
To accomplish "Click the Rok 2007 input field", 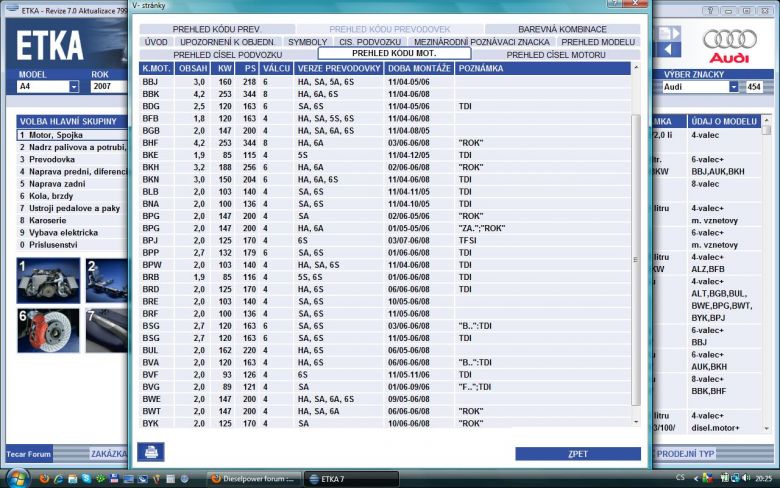I will [x=108, y=87].
